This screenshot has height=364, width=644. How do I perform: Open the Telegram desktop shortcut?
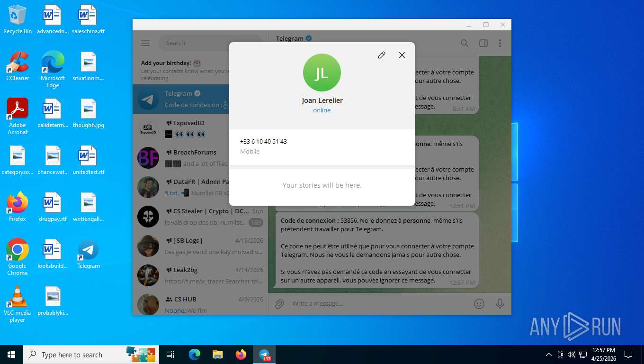pos(89,254)
